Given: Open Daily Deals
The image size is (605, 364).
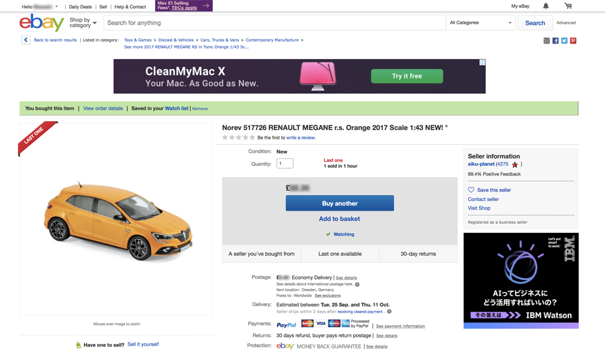Looking at the screenshot, I should (80, 6).
